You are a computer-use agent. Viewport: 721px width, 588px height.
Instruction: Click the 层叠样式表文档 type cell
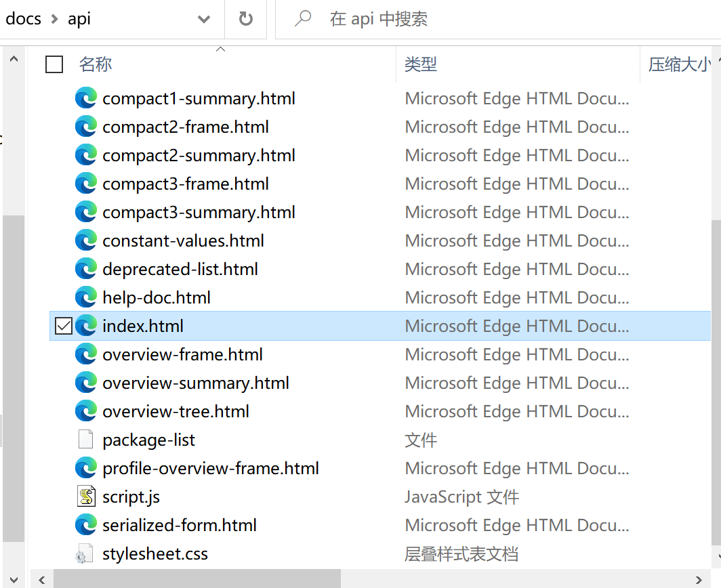pos(461,554)
